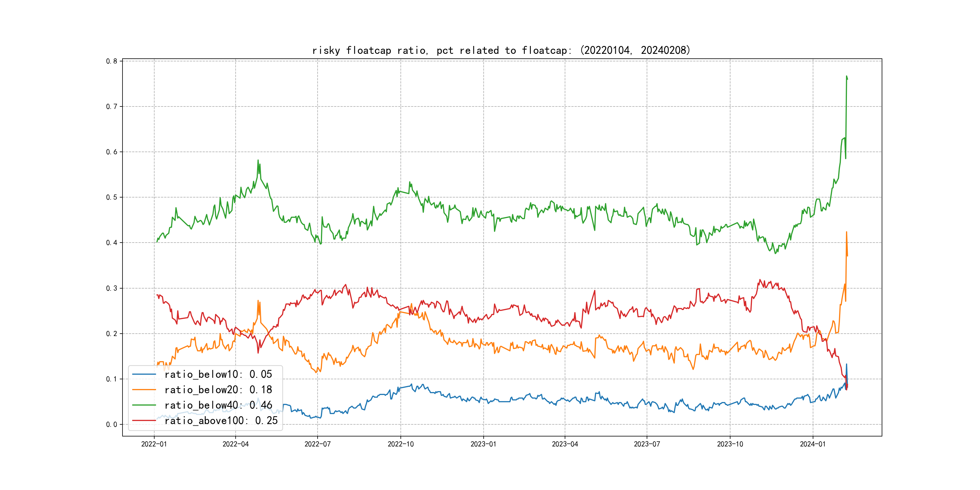Click the orange ratio_below20 legend line

[x=144, y=390]
